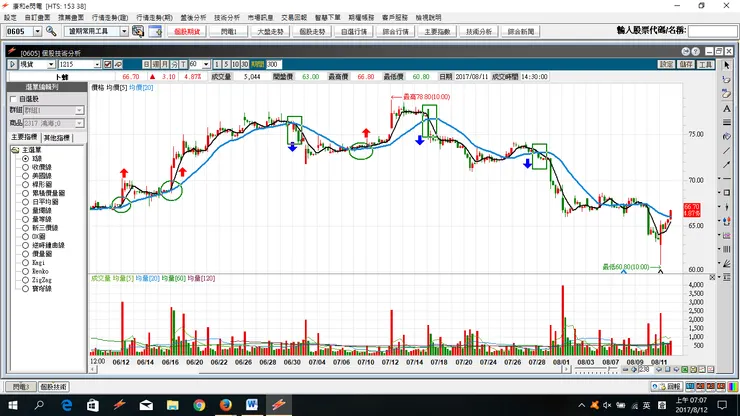Click the horizontal chart scrollbar
The image size is (740, 416).
click(329, 370)
